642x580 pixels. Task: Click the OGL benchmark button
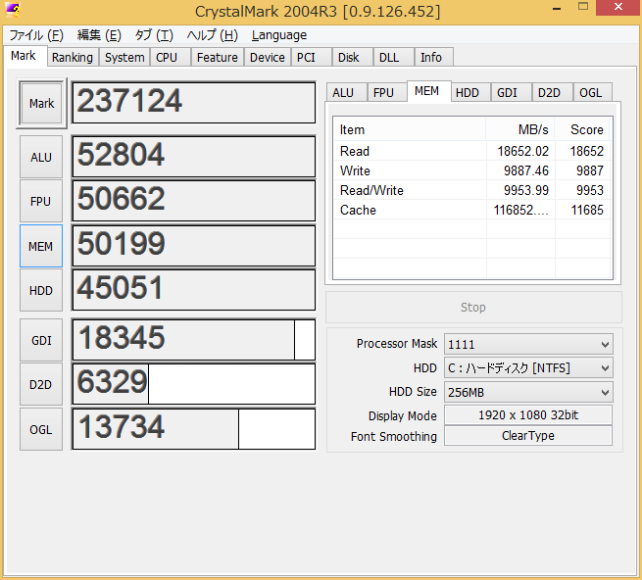click(x=41, y=429)
